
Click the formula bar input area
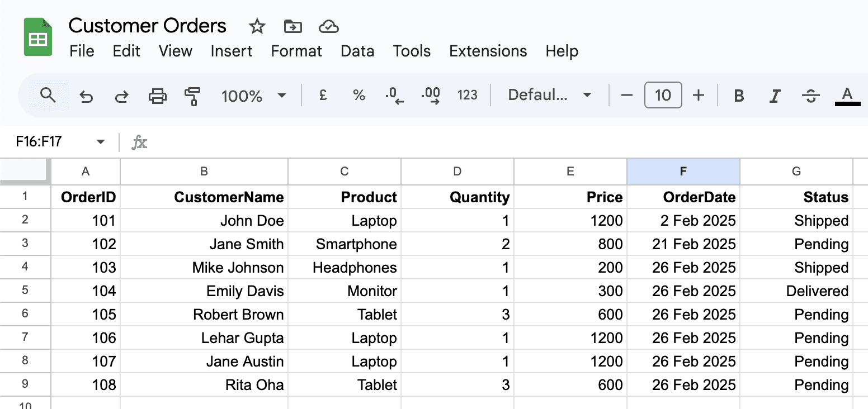pyautogui.click(x=509, y=142)
